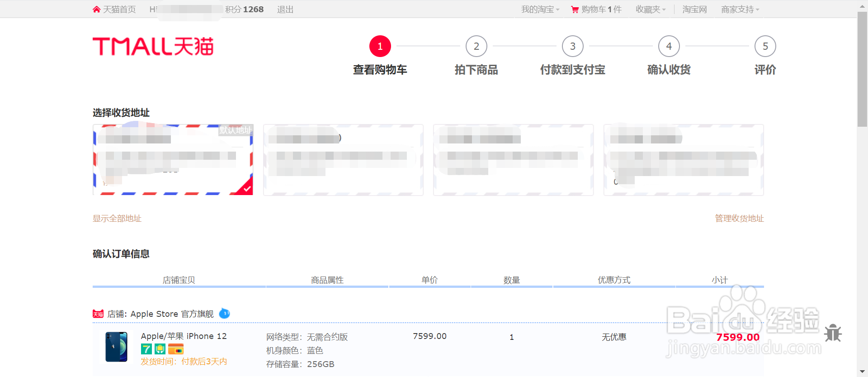
Task: Click the green 7-day return badge
Action: 146,349
